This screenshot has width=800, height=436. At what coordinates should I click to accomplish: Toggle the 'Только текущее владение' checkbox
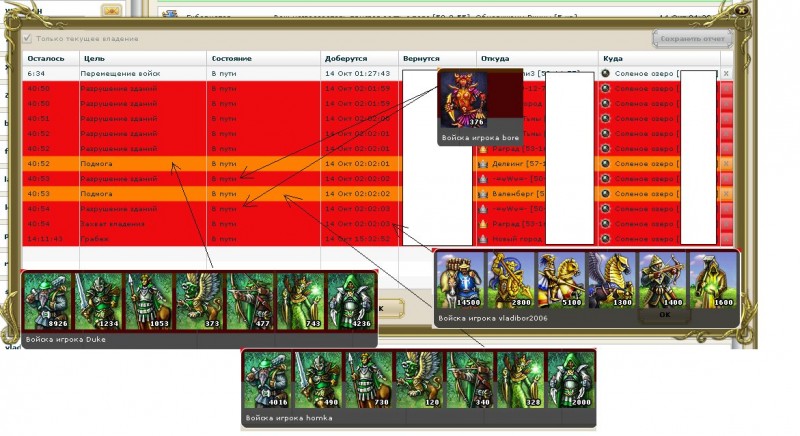point(27,39)
